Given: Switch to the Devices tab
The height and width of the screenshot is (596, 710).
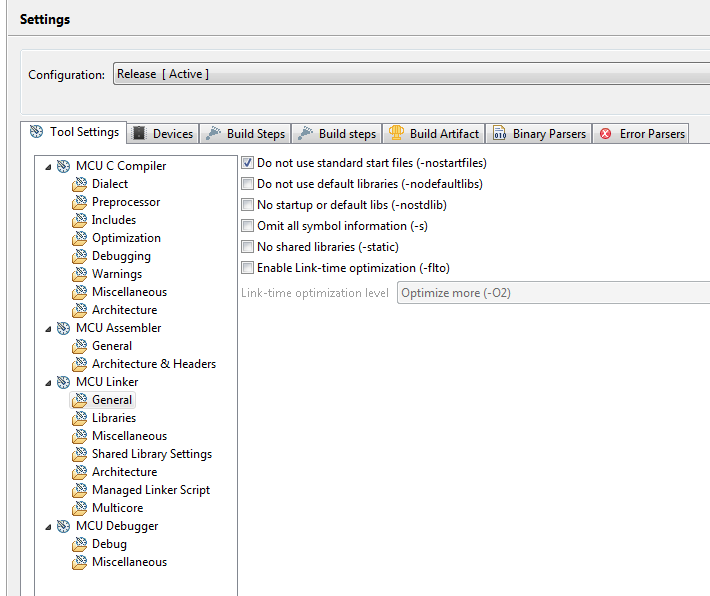Looking at the screenshot, I should coord(163,134).
